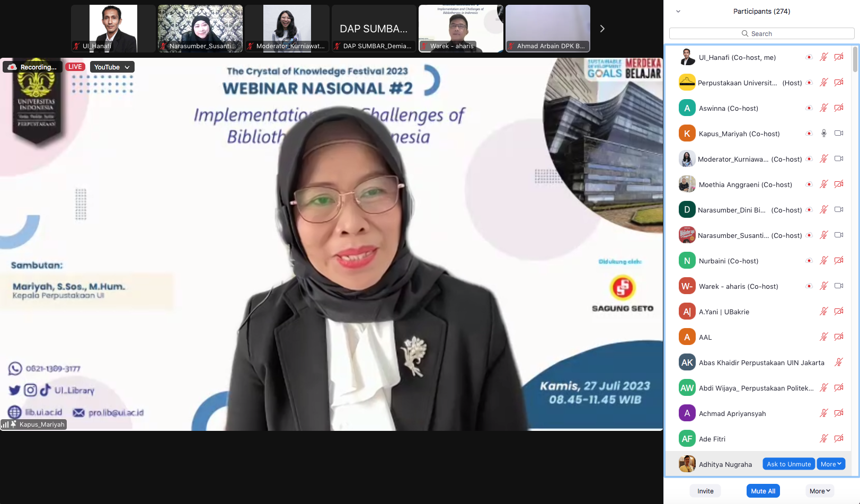
Task: Click Kapus_Mariyah's microphone icon
Action: click(823, 134)
